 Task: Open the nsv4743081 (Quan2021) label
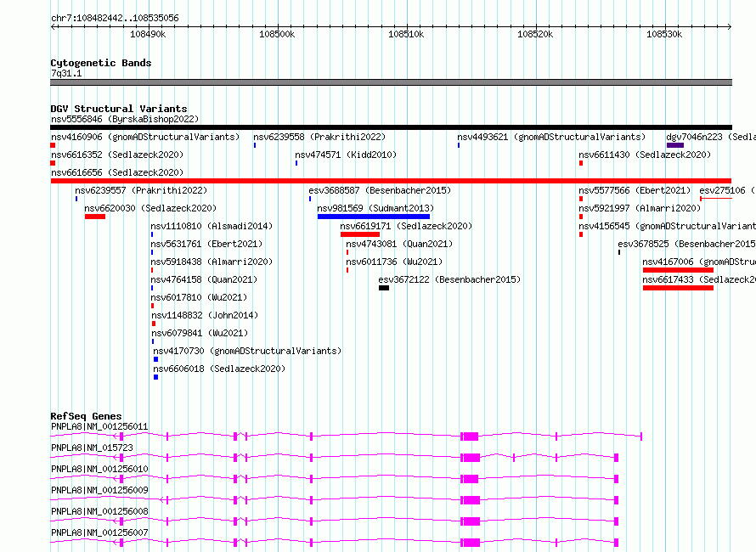[399, 244]
